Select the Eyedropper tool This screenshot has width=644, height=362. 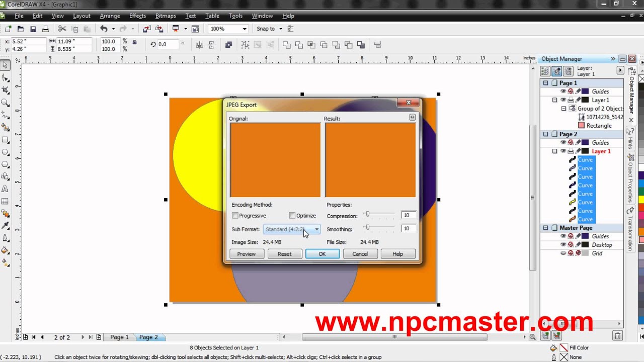coord(6,226)
